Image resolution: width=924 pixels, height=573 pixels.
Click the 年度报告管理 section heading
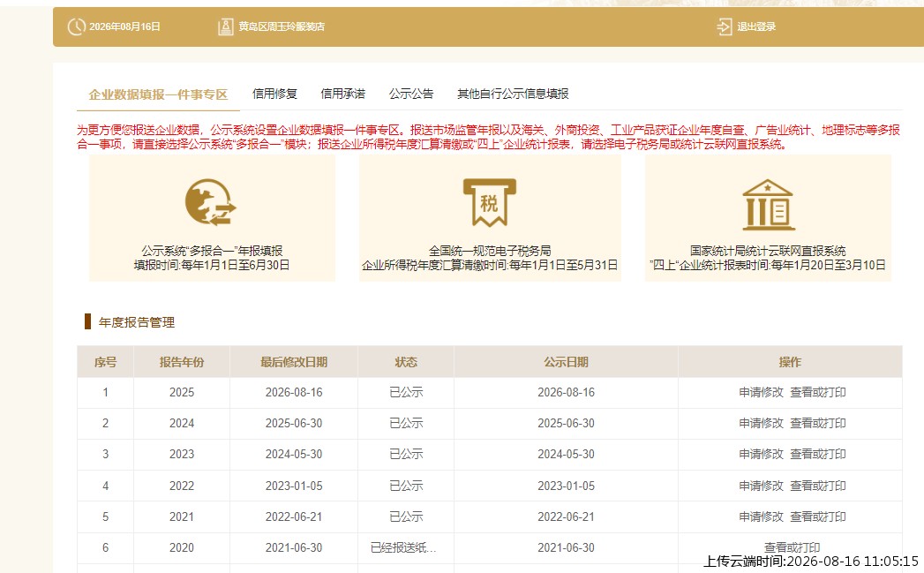[x=137, y=322]
